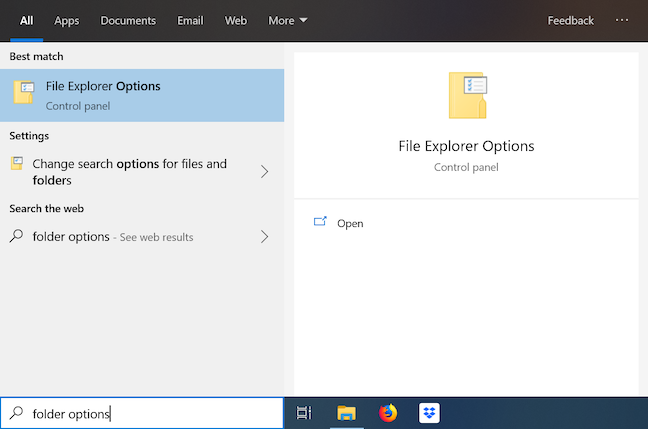
Task: Open Task View from the taskbar
Action: (x=304, y=413)
